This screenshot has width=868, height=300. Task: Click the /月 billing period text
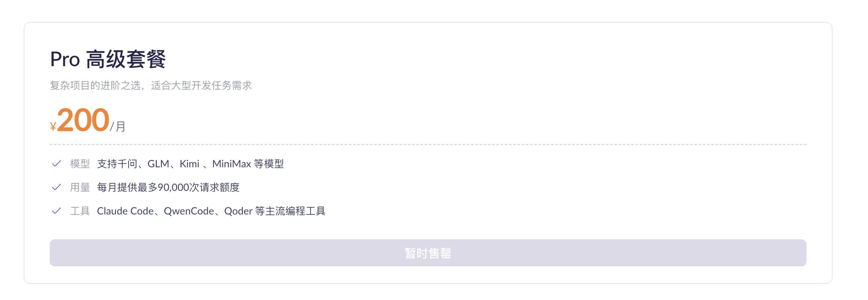click(x=118, y=126)
